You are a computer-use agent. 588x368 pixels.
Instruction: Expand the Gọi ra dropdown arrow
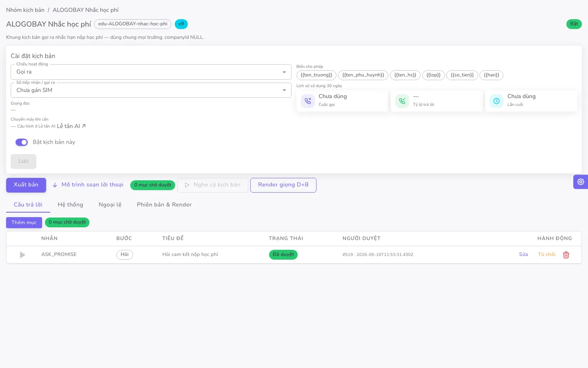click(x=284, y=72)
